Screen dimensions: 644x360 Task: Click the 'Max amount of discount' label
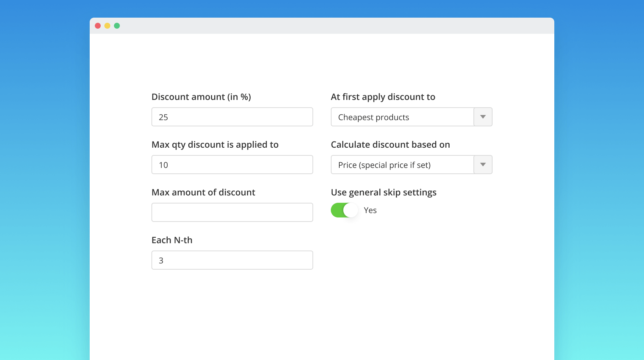[203, 192]
